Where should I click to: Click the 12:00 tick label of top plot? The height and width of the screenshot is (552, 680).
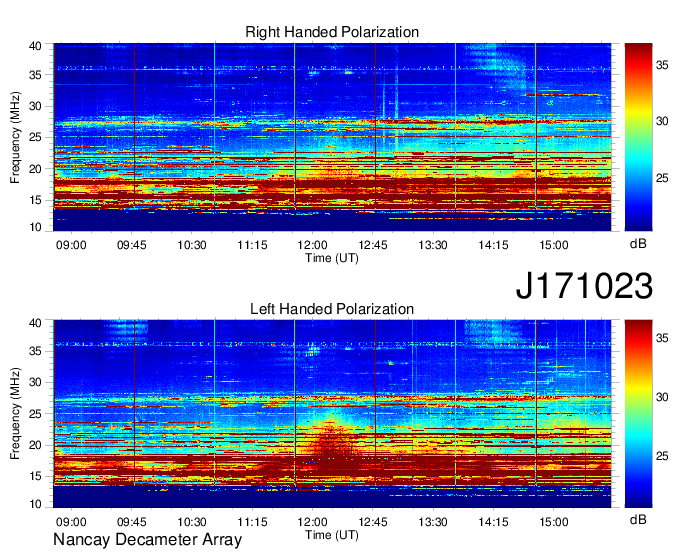click(312, 245)
